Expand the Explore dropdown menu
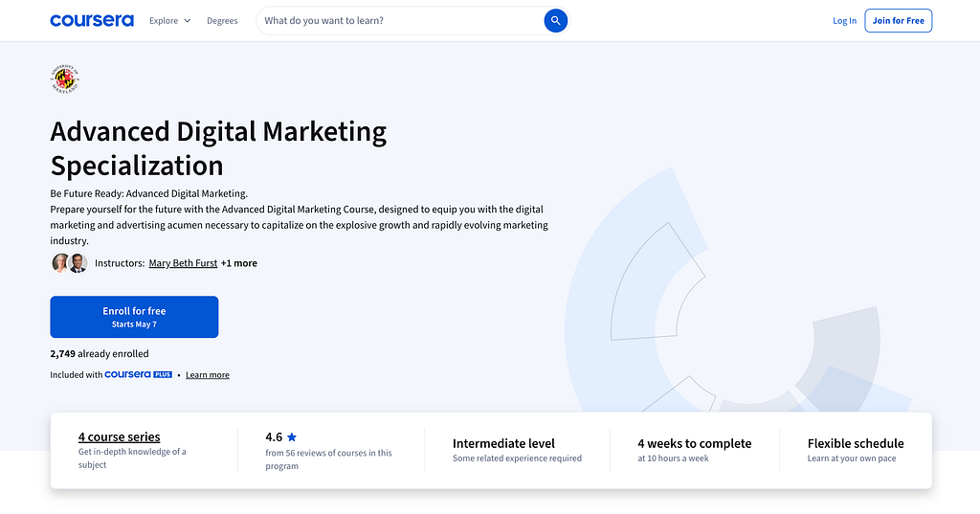The width and height of the screenshot is (980, 514). point(170,21)
